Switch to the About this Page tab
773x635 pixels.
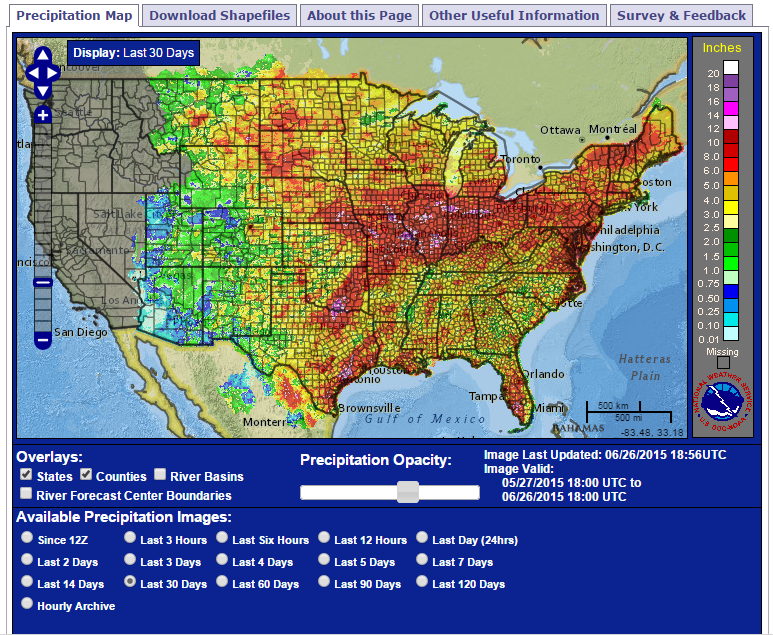(x=359, y=15)
